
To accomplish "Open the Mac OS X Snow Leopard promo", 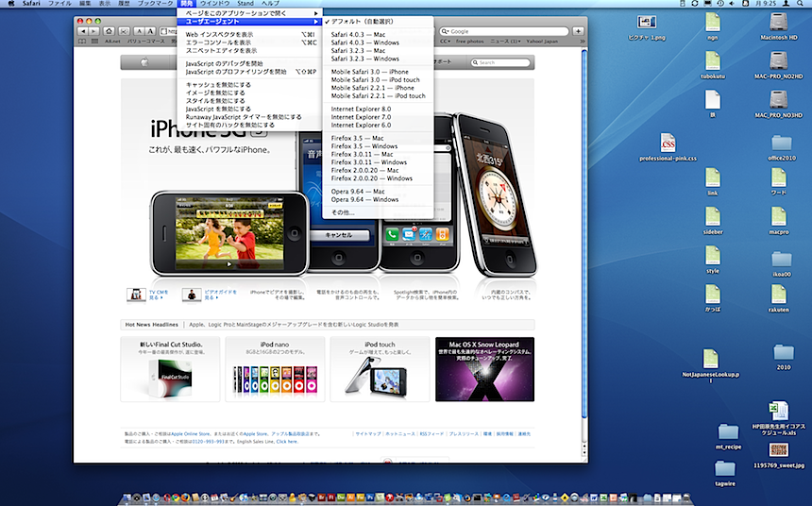I will 484,369.
